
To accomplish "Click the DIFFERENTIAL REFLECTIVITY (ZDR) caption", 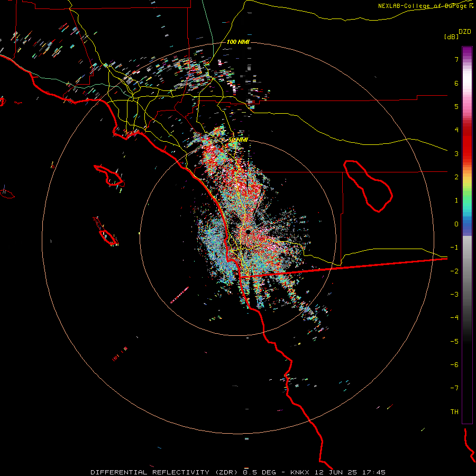I will pyautogui.click(x=164, y=472).
